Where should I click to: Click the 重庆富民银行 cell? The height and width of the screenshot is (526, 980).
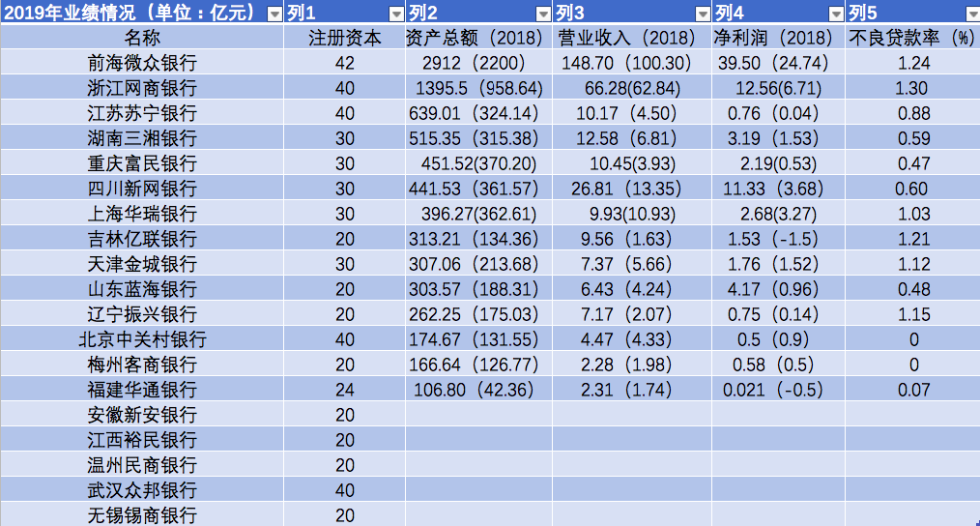tap(142, 163)
